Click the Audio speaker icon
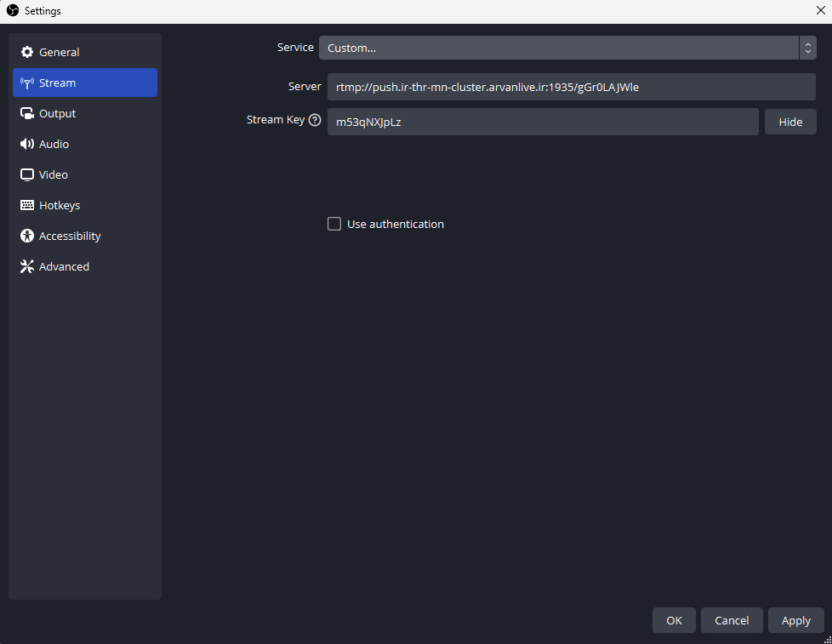The image size is (832, 644). 26,144
